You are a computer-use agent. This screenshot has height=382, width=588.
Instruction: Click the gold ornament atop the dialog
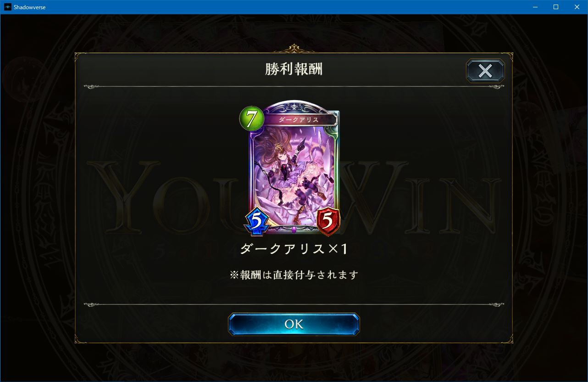click(x=294, y=48)
